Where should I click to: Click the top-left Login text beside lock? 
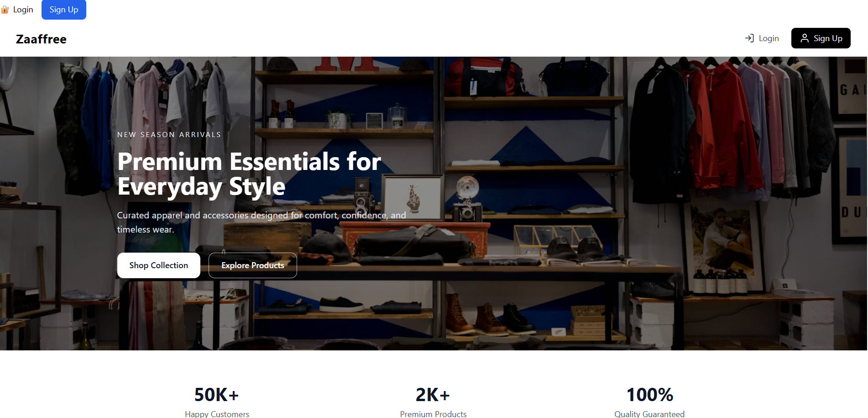[x=23, y=10]
